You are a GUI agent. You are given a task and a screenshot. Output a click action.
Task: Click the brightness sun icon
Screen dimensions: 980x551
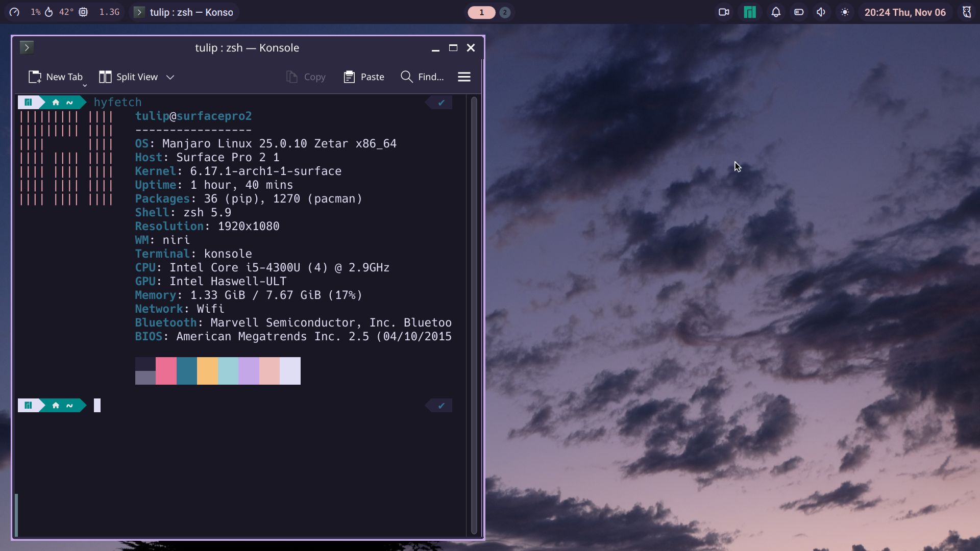(845, 12)
